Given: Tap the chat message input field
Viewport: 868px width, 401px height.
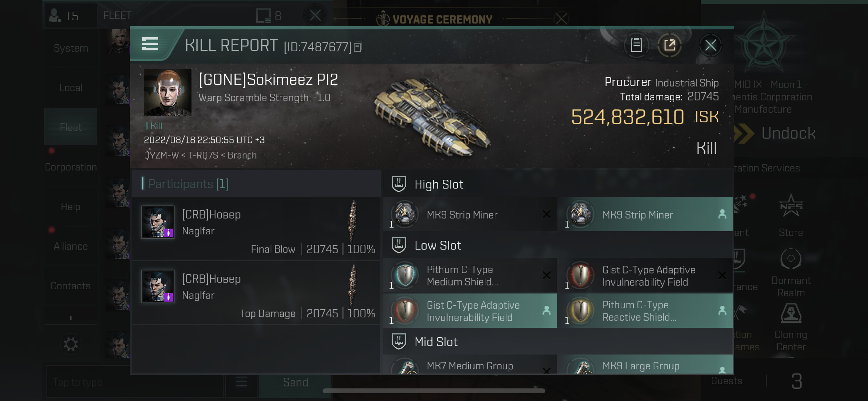Looking at the screenshot, I should pyautogui.click(x=135, y=382).
